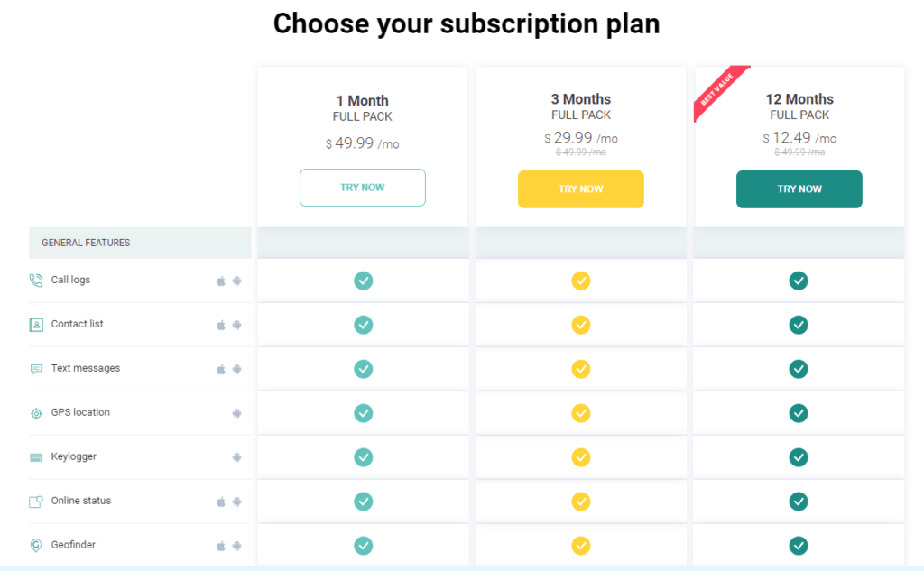Click the Online status icon
This screenshot has width=924, height=571.
click(34, 501)
